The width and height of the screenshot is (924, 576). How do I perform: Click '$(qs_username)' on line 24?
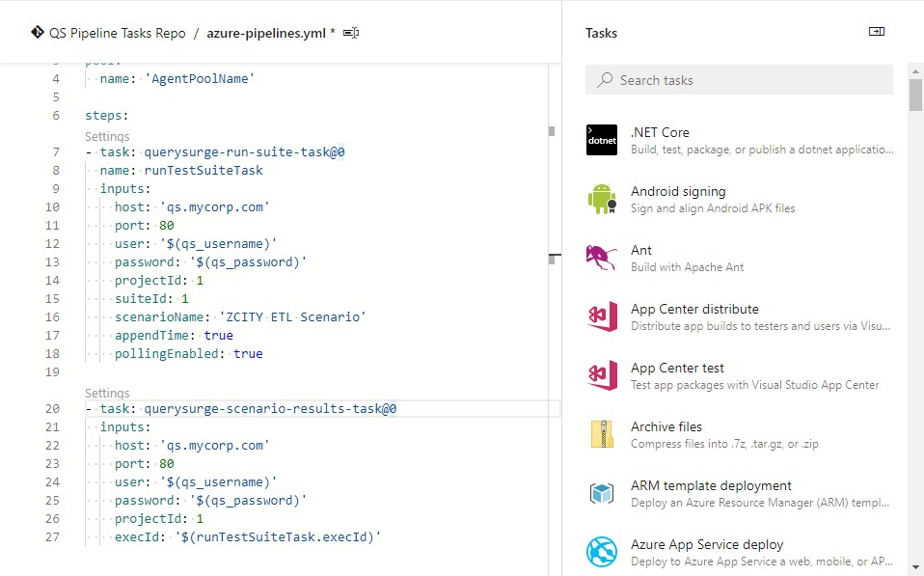pos(219,481)
